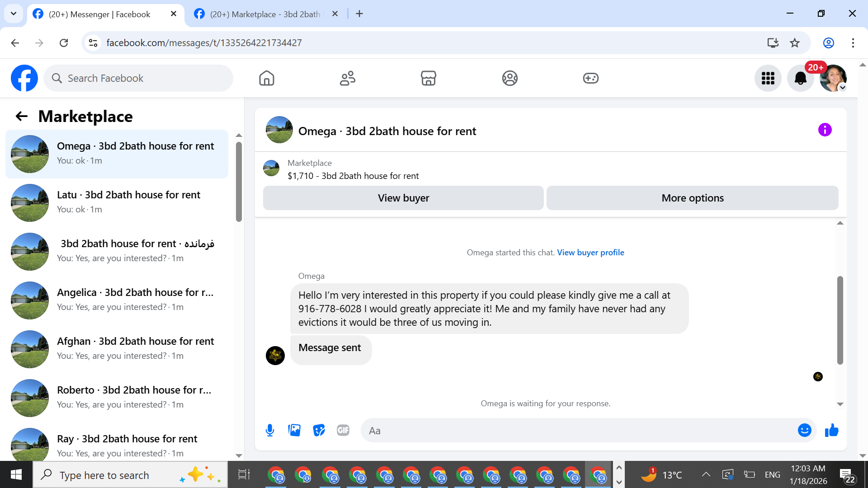
Task: Go back using the Marketplace arrow
Action: tap(21, 117)
